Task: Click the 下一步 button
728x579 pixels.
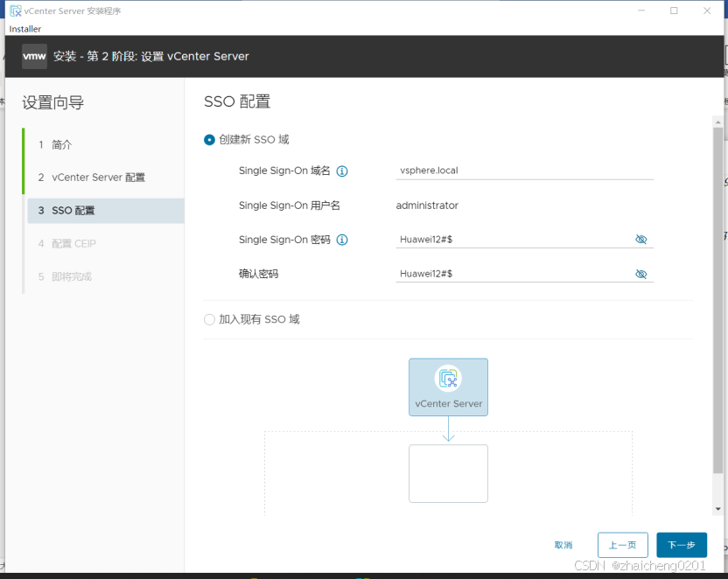Action: [682, 545]
